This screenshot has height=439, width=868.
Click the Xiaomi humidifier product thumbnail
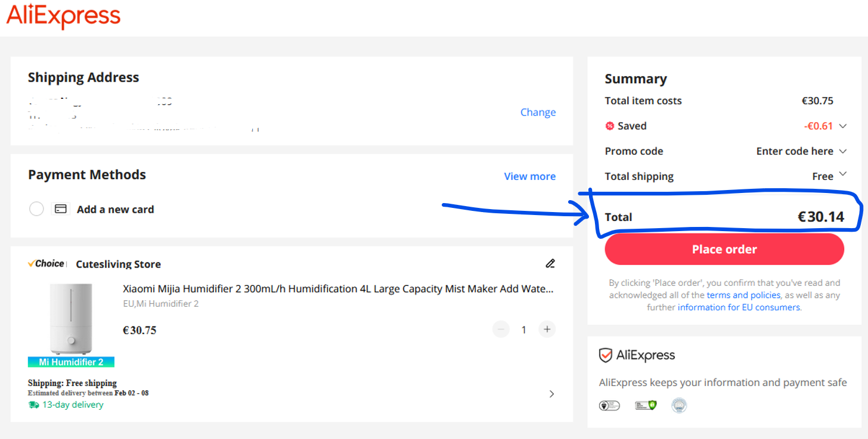(x=71, y=325)
